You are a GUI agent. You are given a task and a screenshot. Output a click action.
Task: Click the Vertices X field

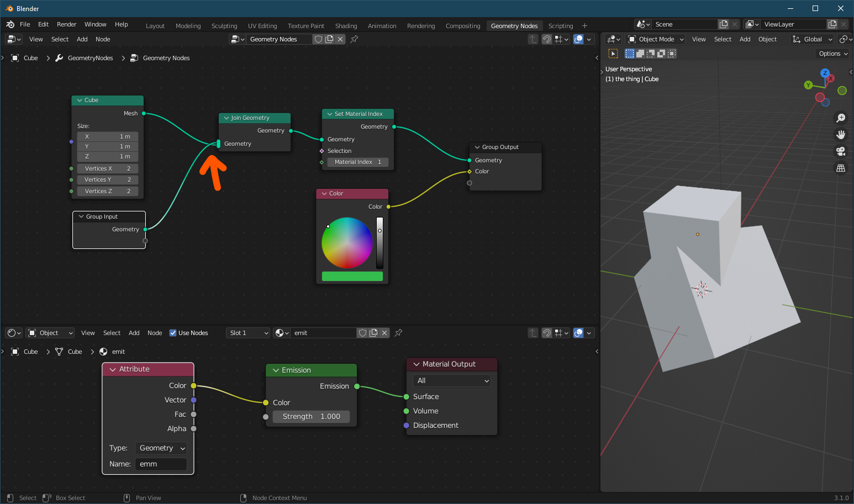pos(108,169)
